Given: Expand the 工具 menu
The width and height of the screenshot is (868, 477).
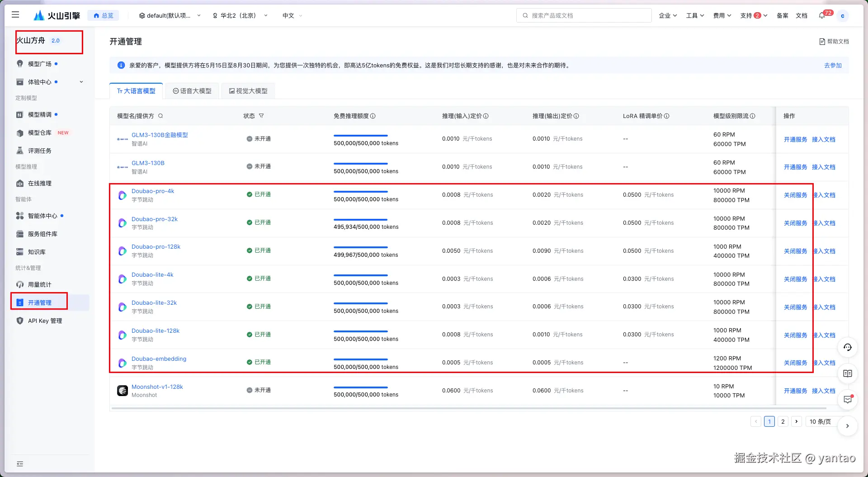Looking at the screenshot, I should point(695,15).
